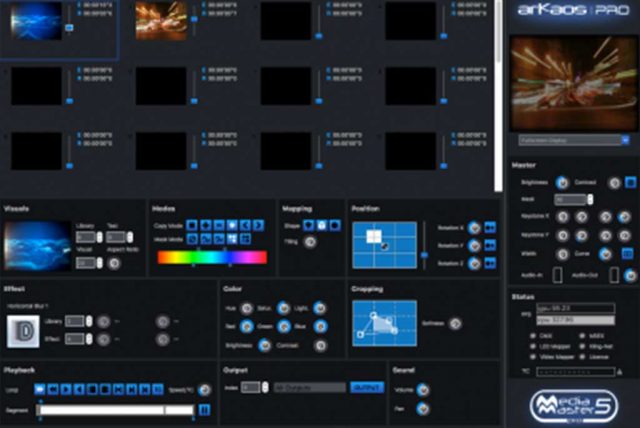
Task: Click the Tiling knob in Mapping
Action: coord(309,241)
